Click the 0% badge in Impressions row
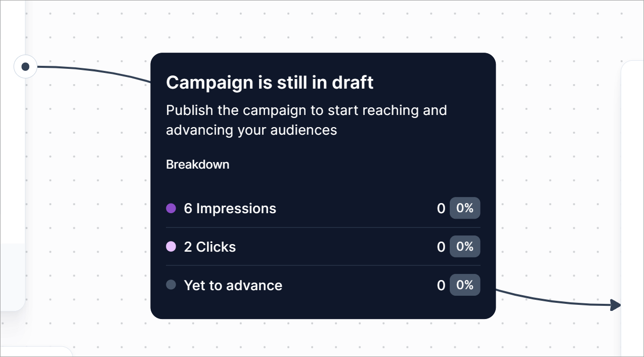 464,208
